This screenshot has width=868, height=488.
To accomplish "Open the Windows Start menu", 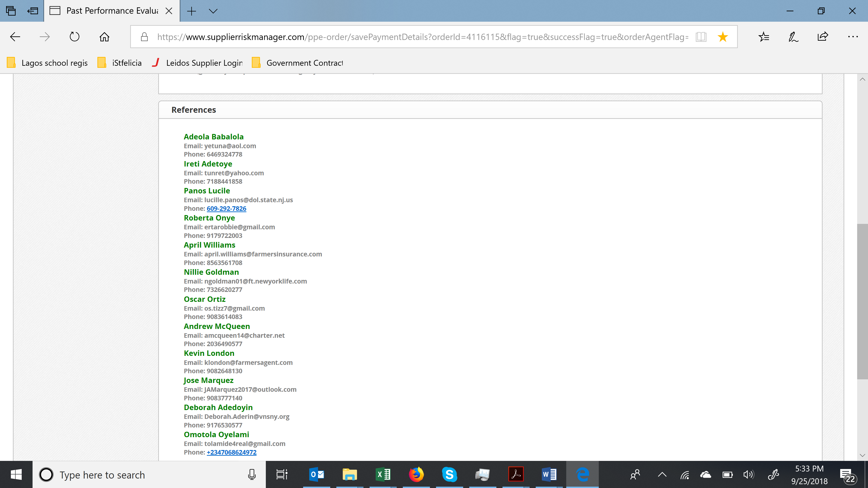I will point(16,474).
